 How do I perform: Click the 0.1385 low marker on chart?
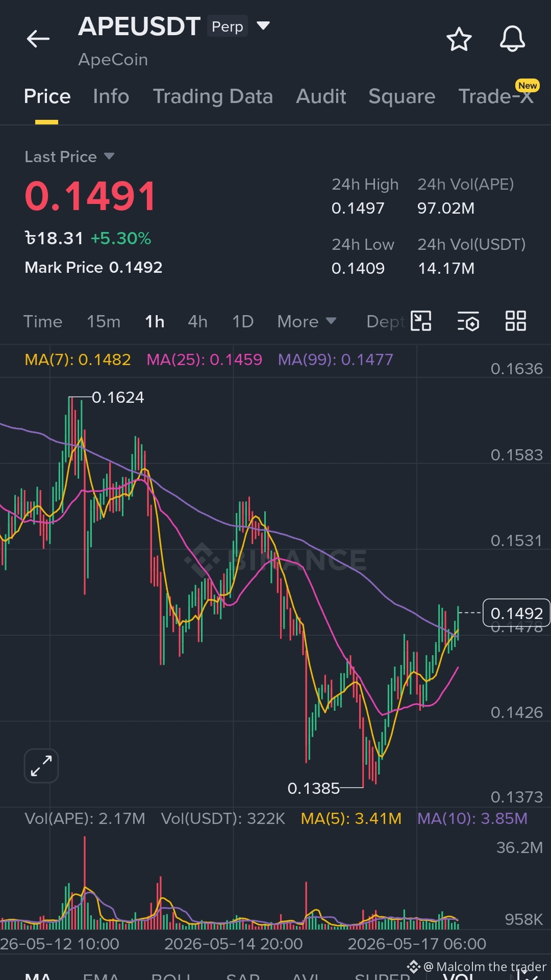[x=313, y=789]
